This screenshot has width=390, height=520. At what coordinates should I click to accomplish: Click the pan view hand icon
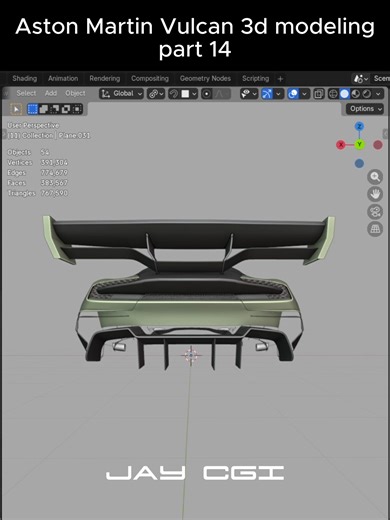pyautogui.click(x=375, y=194)
